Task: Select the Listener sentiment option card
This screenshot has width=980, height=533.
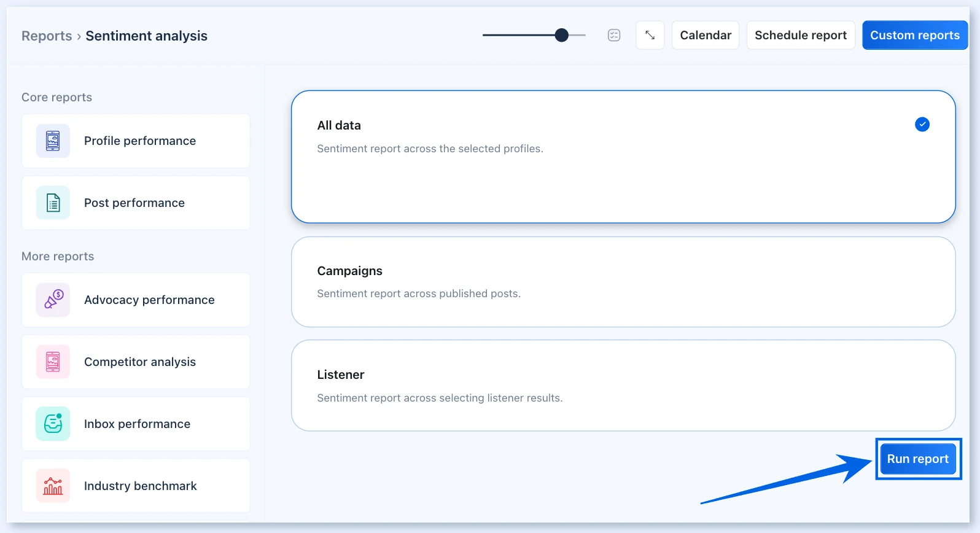Action: (x=623, y=386)
